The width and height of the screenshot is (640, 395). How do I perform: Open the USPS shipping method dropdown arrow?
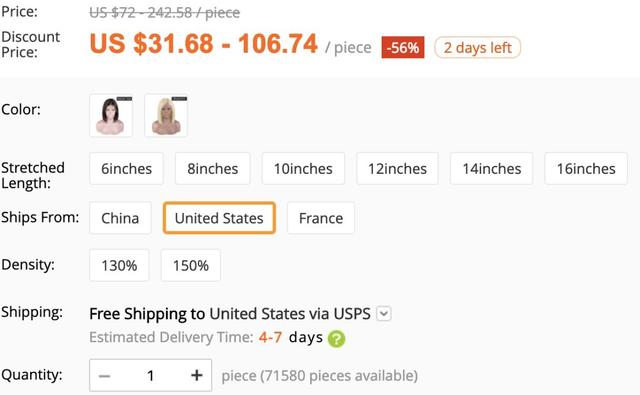pyautogui.click(x=384, y=314)
